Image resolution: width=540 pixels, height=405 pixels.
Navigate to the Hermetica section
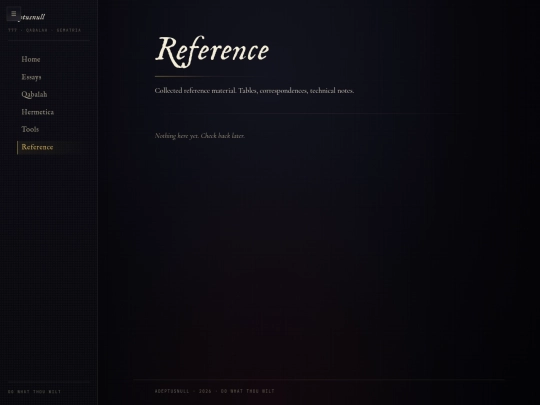click(38, 112)
